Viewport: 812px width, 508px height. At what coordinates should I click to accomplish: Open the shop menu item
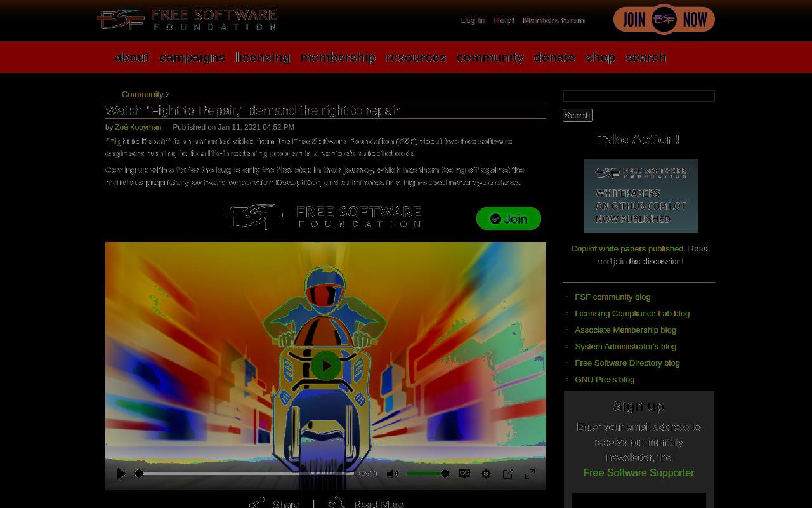[600, 57]
